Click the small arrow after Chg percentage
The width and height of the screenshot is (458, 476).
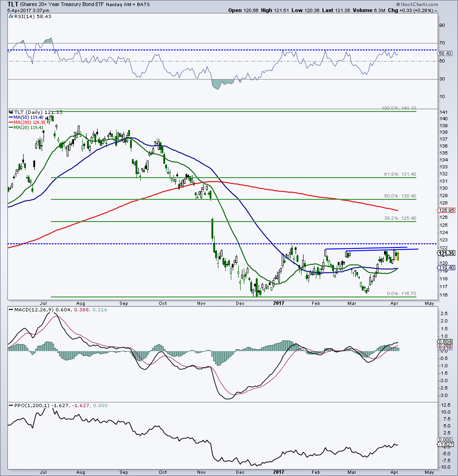[x=436, y=11]
